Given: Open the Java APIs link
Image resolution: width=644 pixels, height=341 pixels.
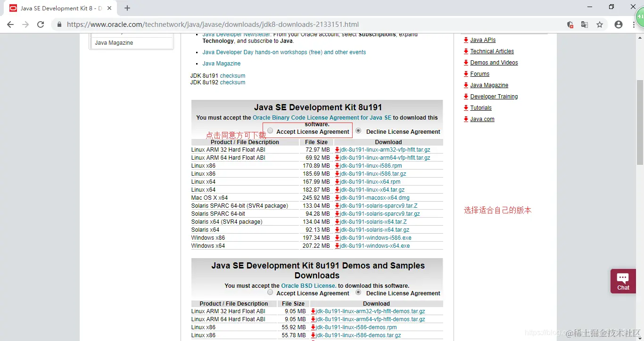Looking at the screenshot, I should pos(483,40).
